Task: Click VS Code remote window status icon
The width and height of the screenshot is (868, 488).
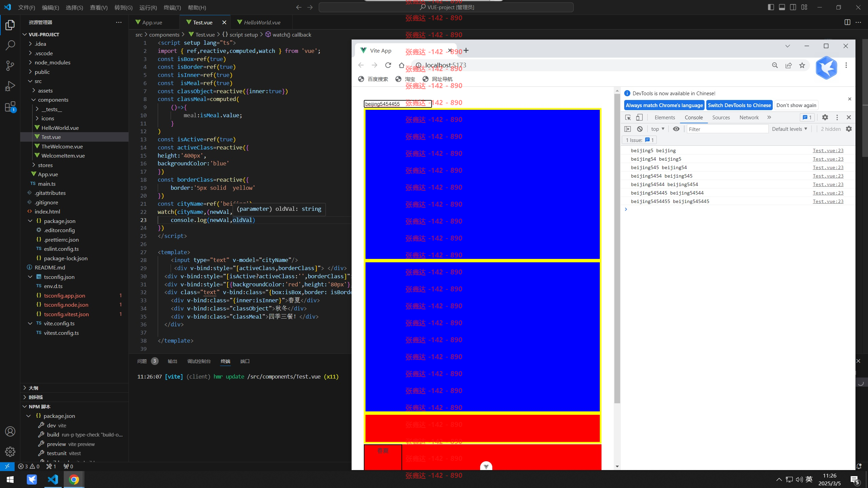Action: [x=7, y=466]
